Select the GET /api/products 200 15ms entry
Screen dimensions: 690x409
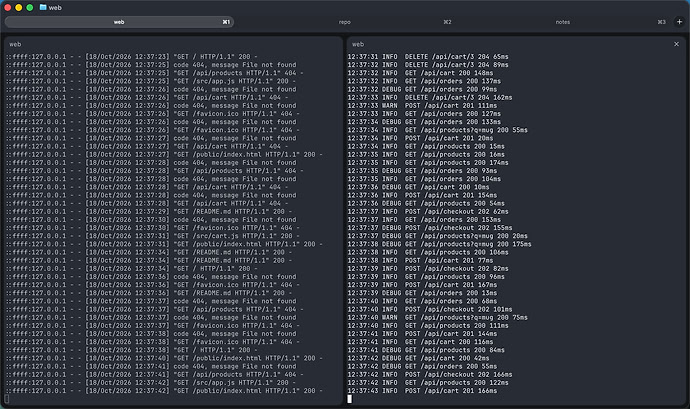click(426, 146)
